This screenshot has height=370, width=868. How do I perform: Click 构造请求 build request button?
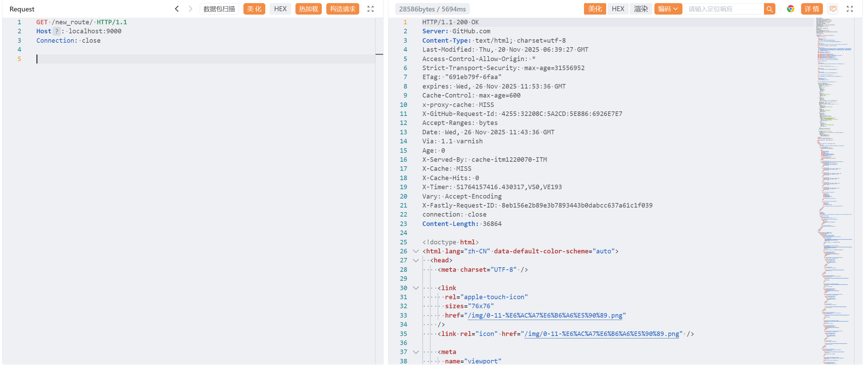pos(343,9)
